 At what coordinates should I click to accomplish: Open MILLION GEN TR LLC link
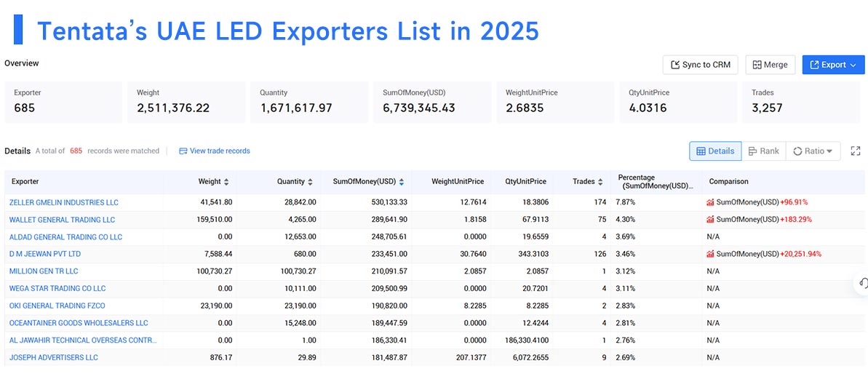coord(44,271)
